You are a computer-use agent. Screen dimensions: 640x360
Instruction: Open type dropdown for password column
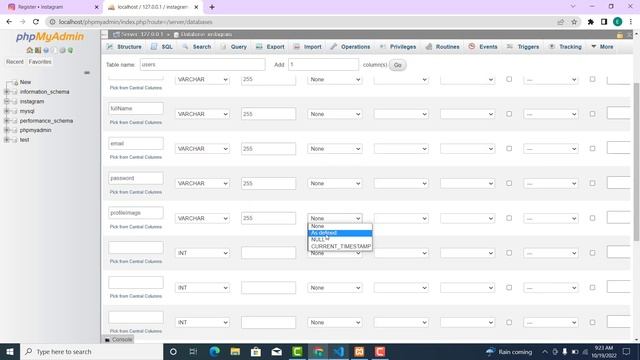202,184
